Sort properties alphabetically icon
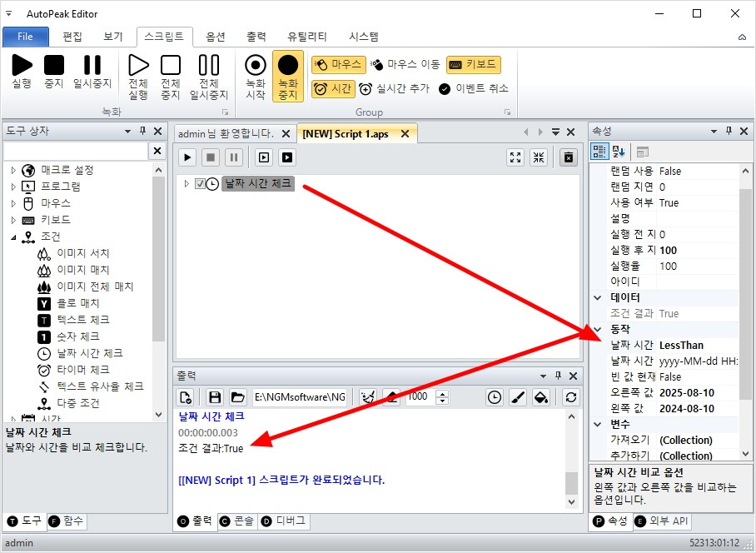The image size is (756, 553). [x=619, y=152]
